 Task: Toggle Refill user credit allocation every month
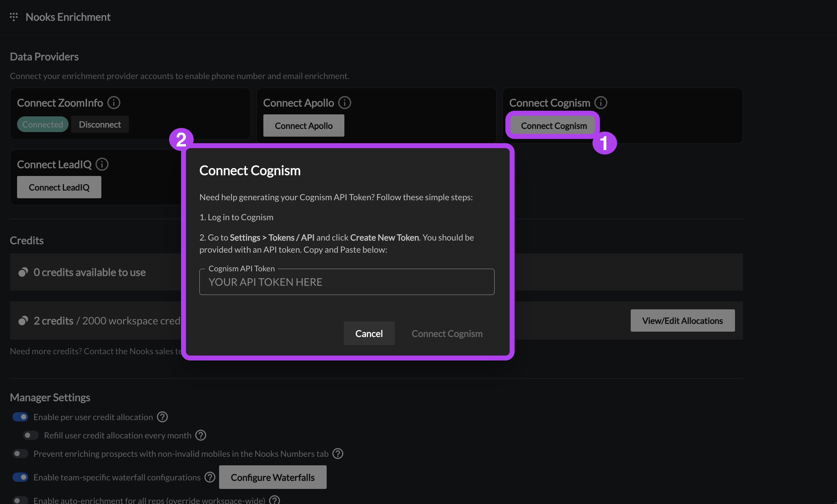(31, 435)
